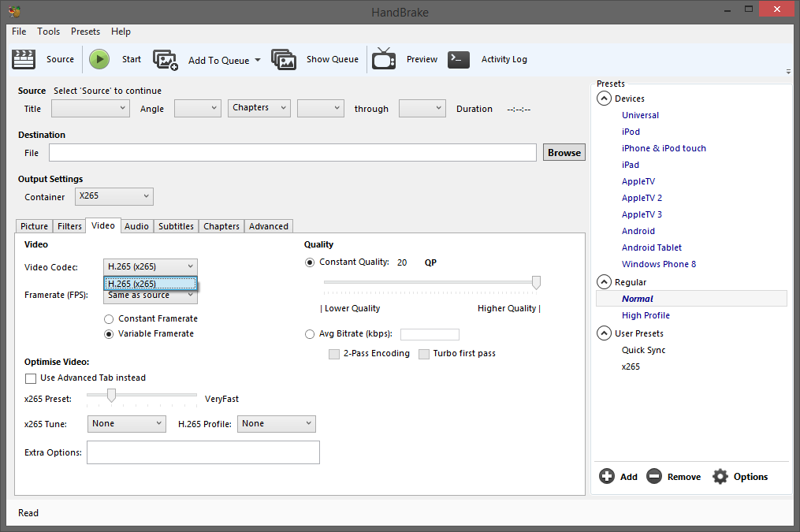Select the iPhone & iPod touch preset
The width and height of the screenshot is (800, 532).
click(664, 148)
